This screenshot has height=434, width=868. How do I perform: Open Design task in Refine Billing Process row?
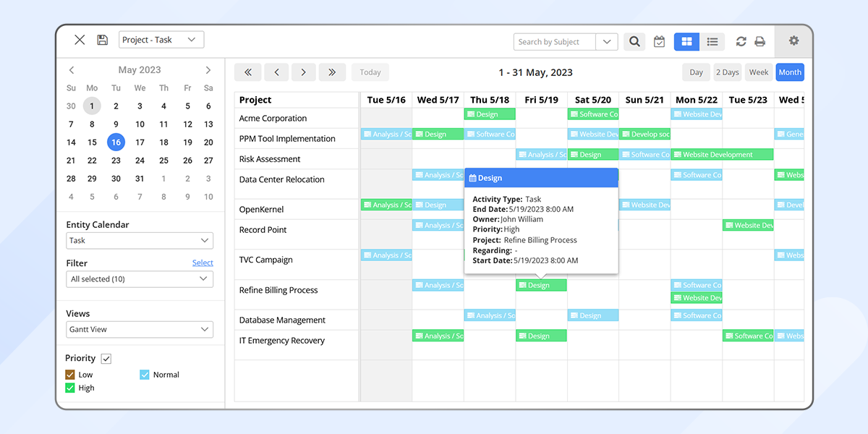541,286
